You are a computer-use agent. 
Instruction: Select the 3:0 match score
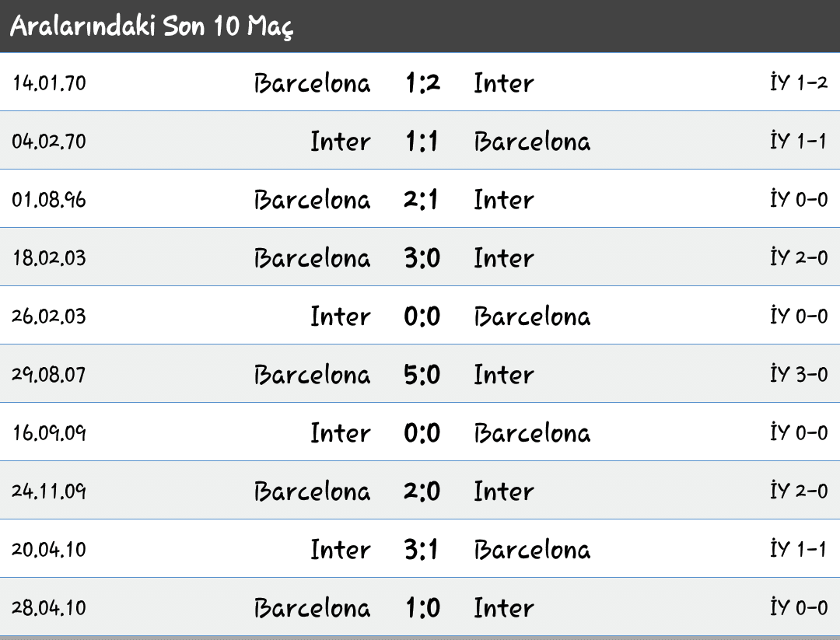[x=422, y=258]
